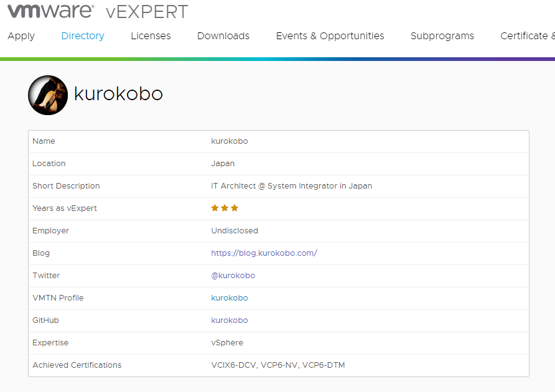The height and width of the screenshot is (392, 555).
Task: Open the Subprograms menu item
Action: pos(442,35)
